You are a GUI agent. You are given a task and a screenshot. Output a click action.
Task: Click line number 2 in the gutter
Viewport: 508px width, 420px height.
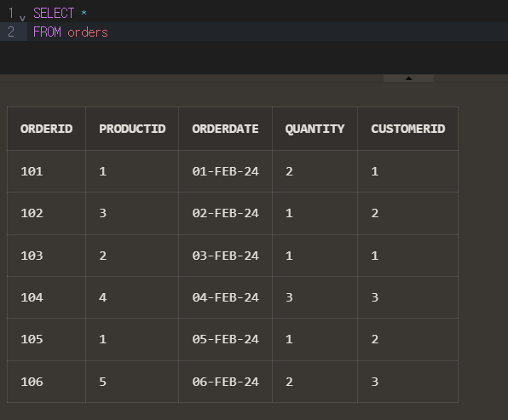coord(11,32)
